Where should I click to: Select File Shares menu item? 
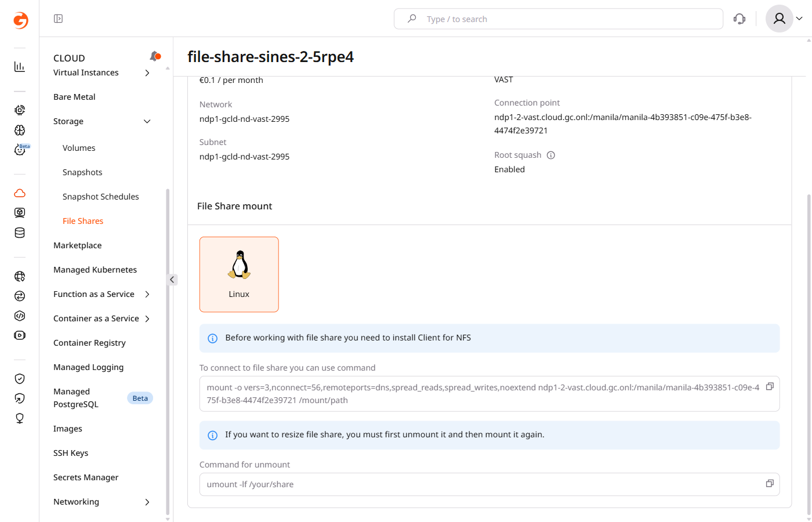[x=83, y=221]
